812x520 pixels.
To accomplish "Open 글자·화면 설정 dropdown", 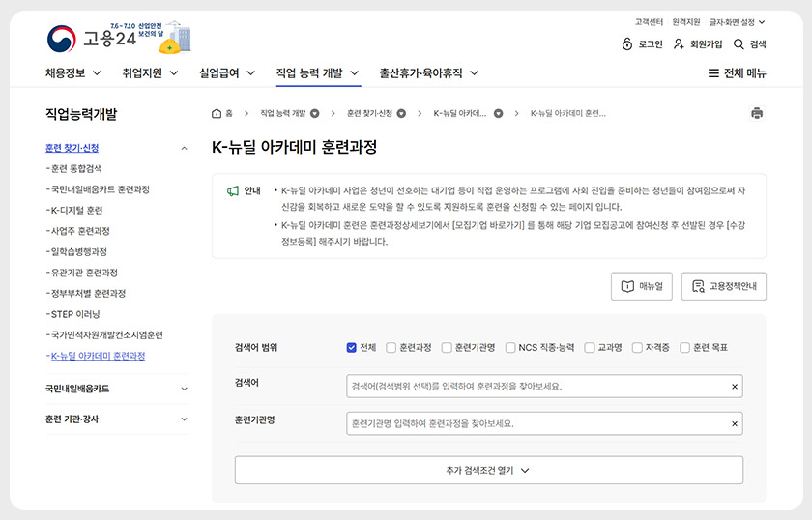I will click(737, 22).
